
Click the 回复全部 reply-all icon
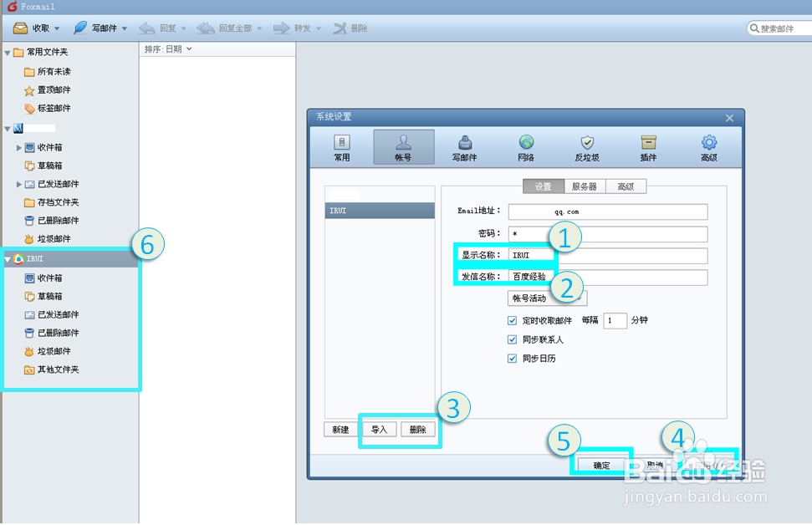point(206,28)
